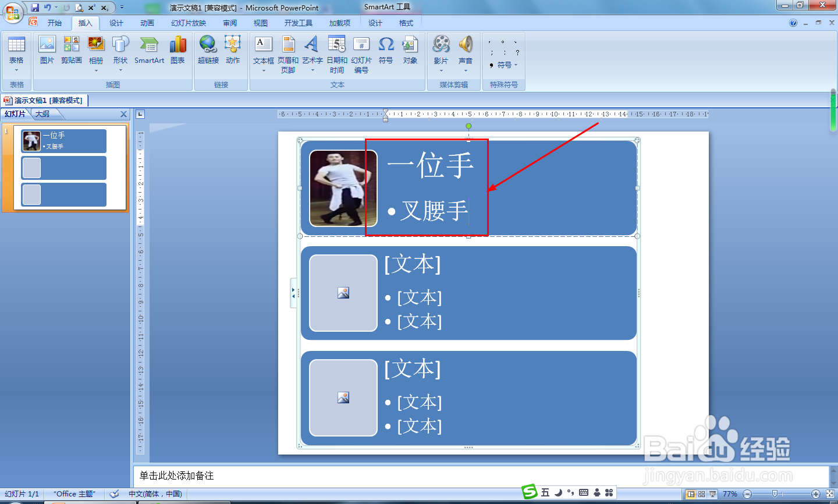Switch to the 开始 ribbon tab
Viewport: 838px width, 504px height.
55,23
